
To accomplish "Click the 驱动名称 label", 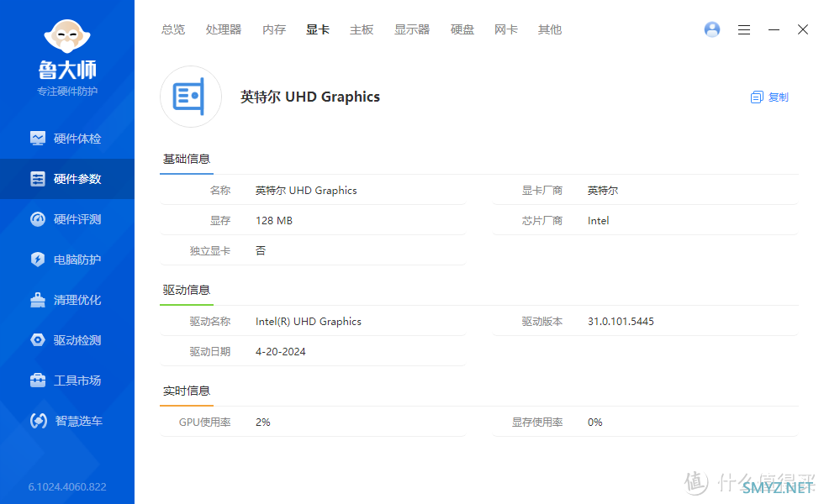I will (210, 322).
